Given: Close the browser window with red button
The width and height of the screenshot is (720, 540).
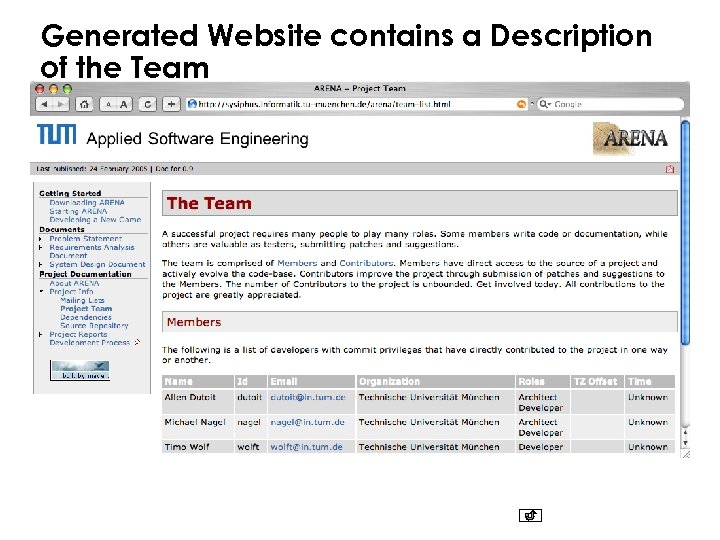Looking at the screenshot, I should tap(40, 89).
